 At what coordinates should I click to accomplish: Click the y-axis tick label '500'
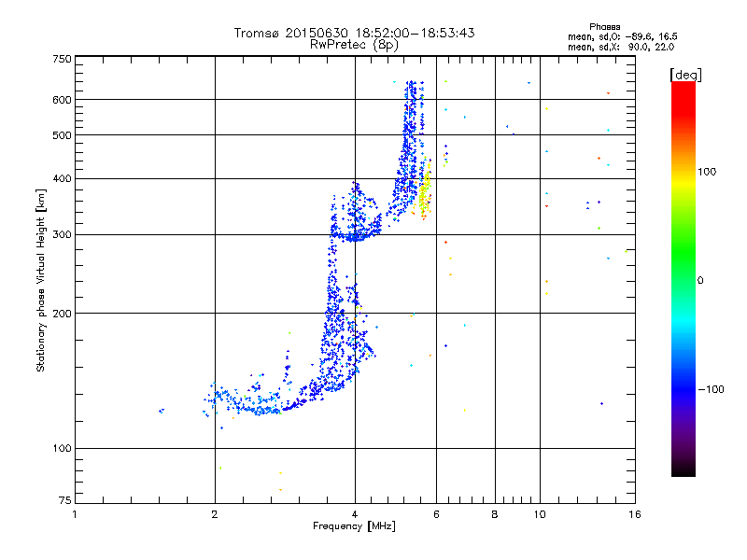62,135
